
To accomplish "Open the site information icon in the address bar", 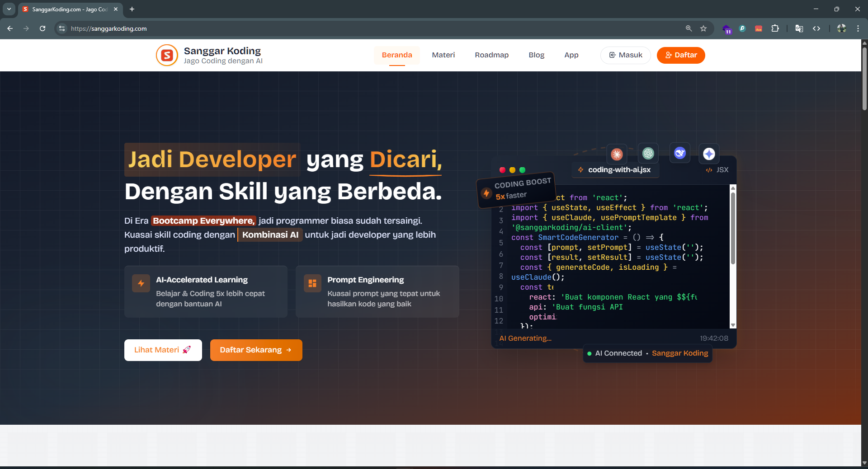I will [62, 28].
